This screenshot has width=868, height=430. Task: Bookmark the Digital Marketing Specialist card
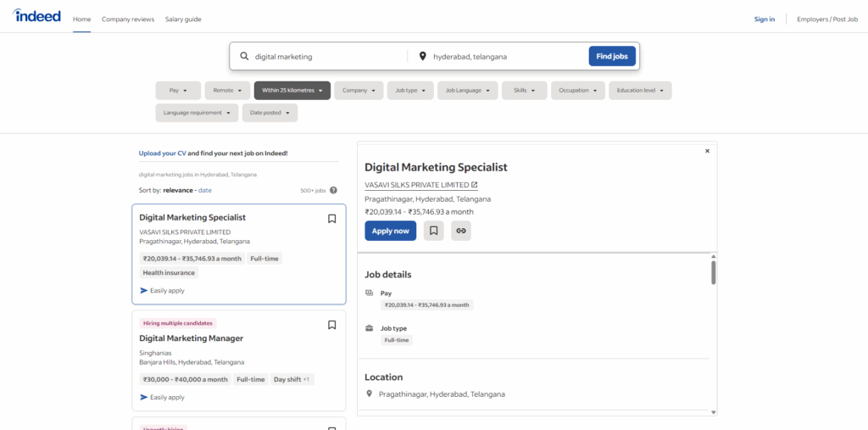pos(331,219)
